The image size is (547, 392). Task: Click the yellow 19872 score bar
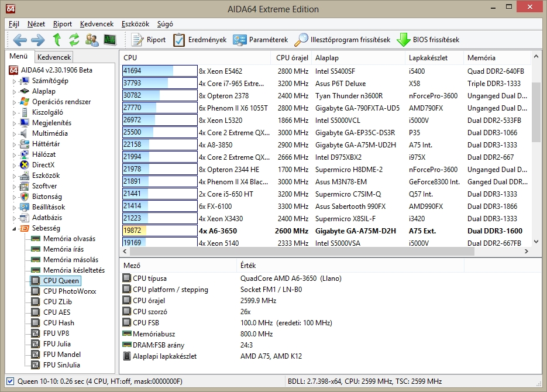pyautogui.click(x=160, y=231)
